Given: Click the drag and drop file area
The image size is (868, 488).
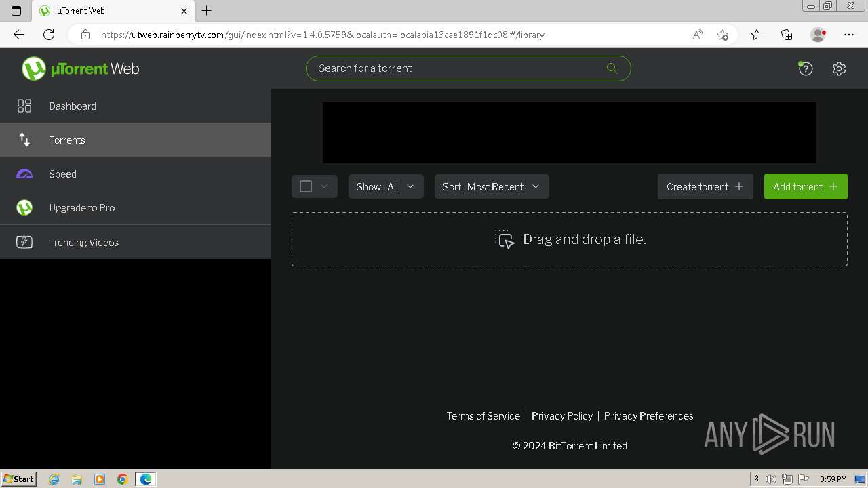Looking at the screenshot, I should point(570,239).
